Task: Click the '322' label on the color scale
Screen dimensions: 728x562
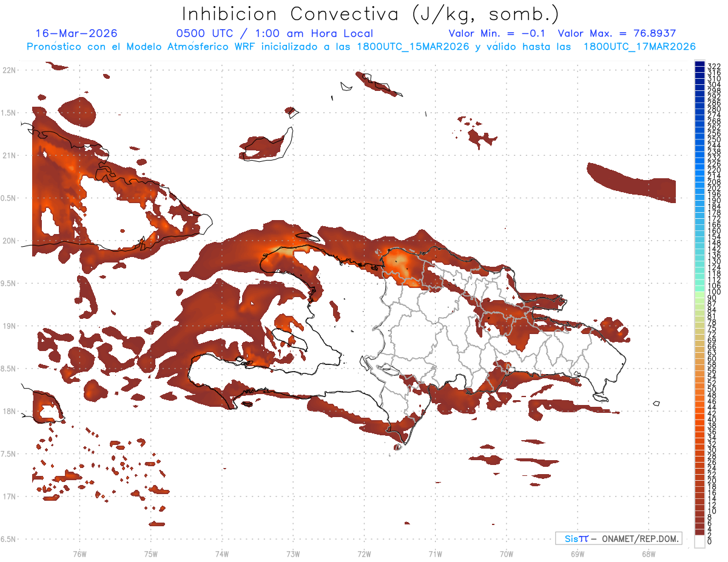Action: pos(714,66)
